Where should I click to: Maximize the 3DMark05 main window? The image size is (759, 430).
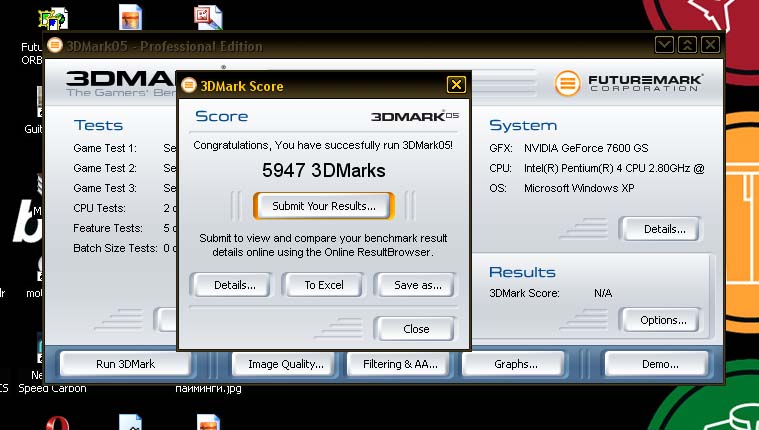(x=687, y=46)
